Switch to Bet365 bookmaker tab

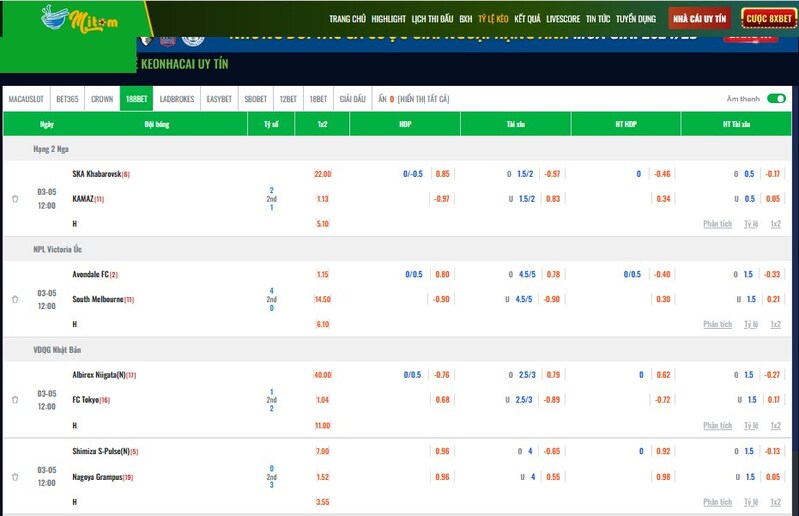tap(67, 99)
